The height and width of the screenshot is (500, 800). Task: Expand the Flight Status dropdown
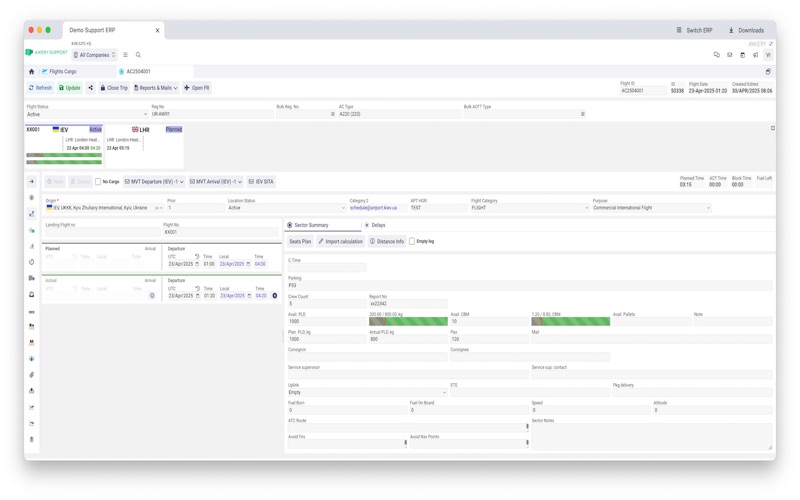tap(145, 114)
